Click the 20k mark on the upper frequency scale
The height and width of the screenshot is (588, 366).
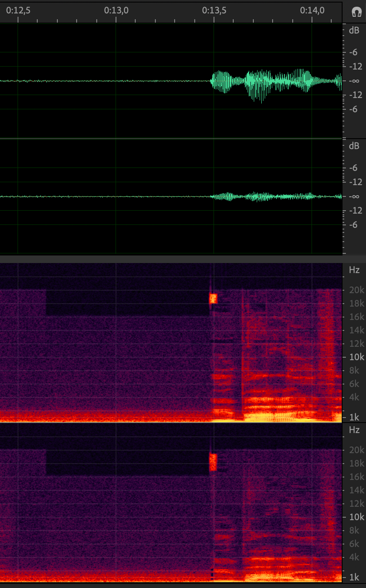356,290
